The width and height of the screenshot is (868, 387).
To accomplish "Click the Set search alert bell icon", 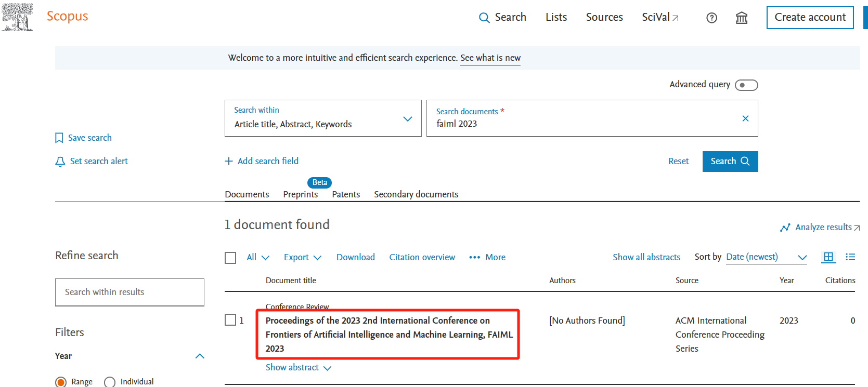I will (60, 162).
